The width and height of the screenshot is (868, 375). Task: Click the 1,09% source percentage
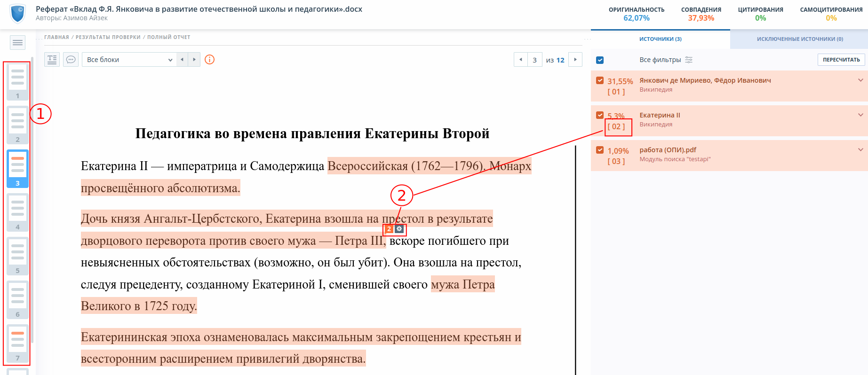pos(618,151)
